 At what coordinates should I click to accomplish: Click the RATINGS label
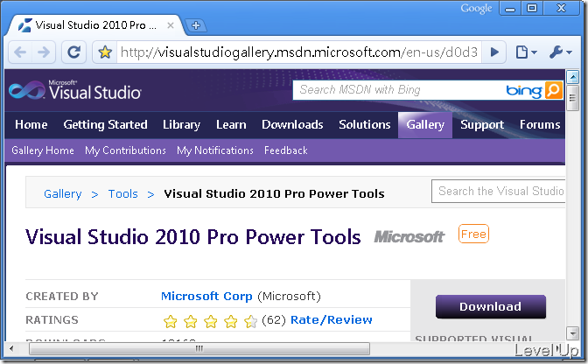[52, 319]
